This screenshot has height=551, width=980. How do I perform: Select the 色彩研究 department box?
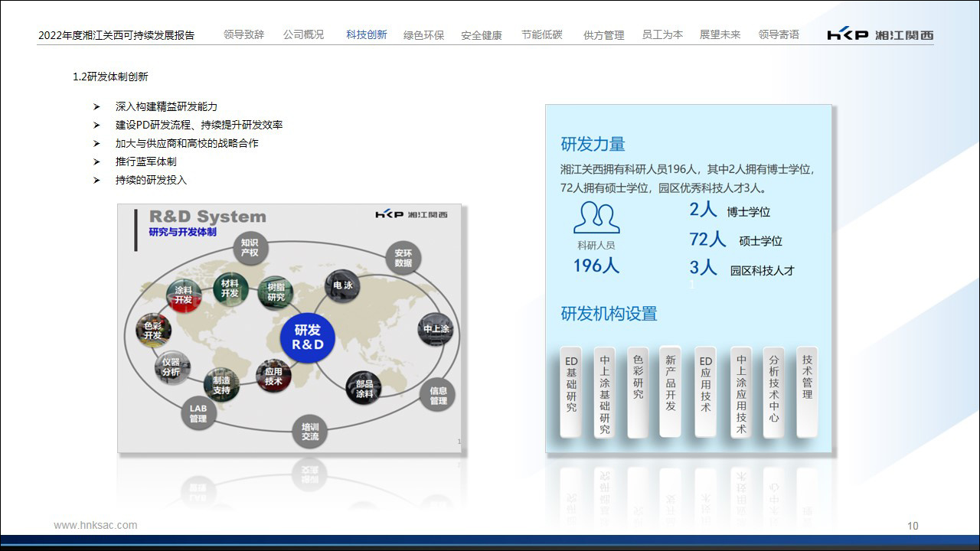638,392
